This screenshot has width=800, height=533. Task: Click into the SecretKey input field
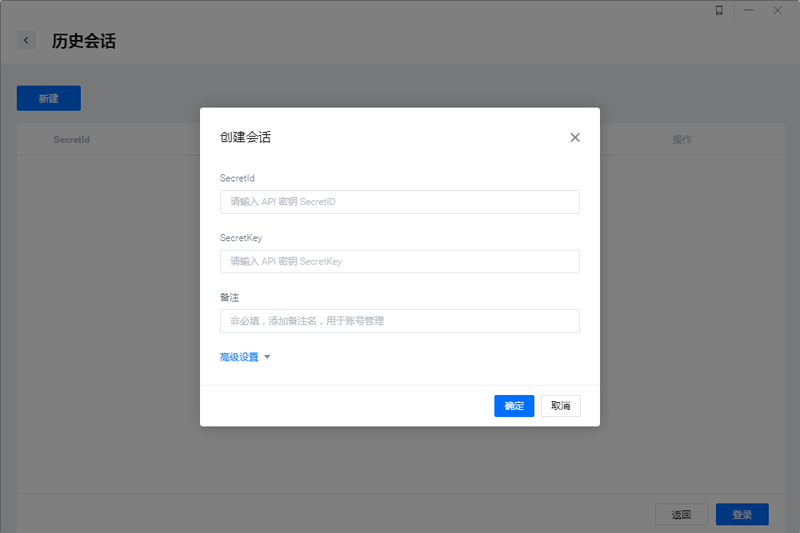pos(399,261)
